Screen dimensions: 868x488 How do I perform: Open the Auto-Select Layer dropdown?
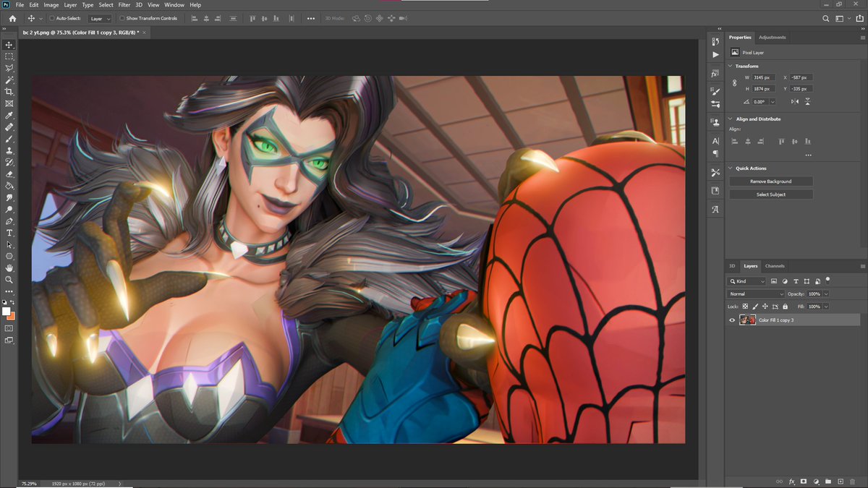[x=100, y=18]
